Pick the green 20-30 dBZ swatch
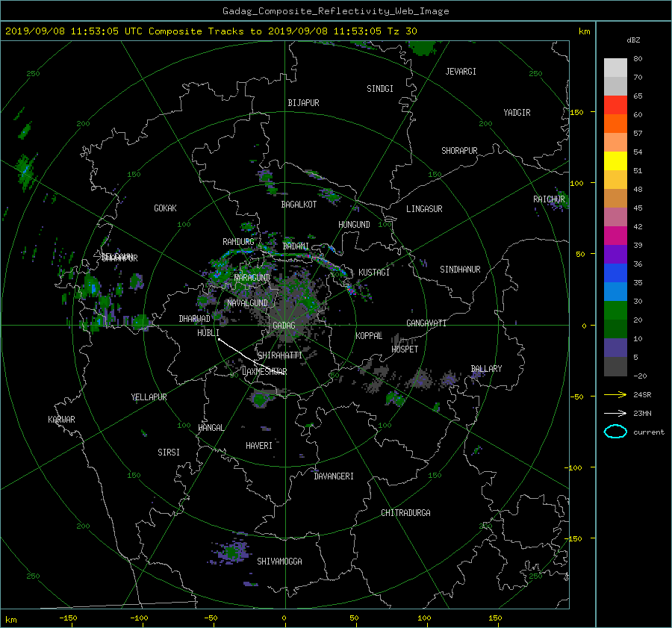 point(615,311)
